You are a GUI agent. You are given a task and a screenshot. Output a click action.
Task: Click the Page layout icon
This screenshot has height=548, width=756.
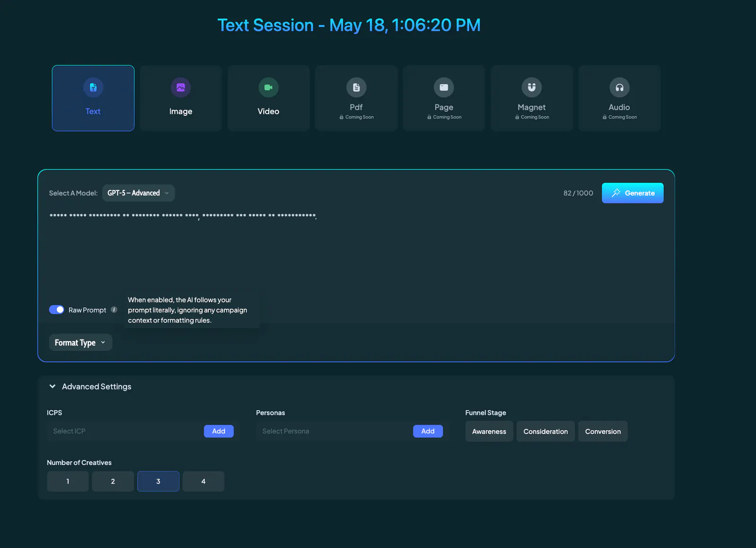444,87
